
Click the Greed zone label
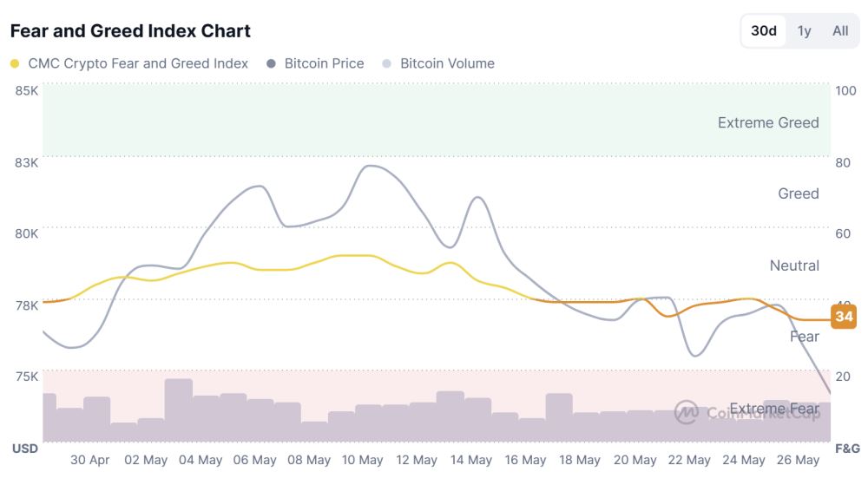(x=799, y=193)
